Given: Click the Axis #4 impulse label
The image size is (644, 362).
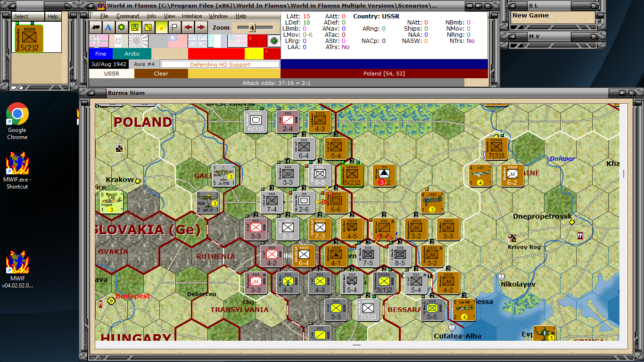Looking at the screenshot, I should (x=144, y=64).
